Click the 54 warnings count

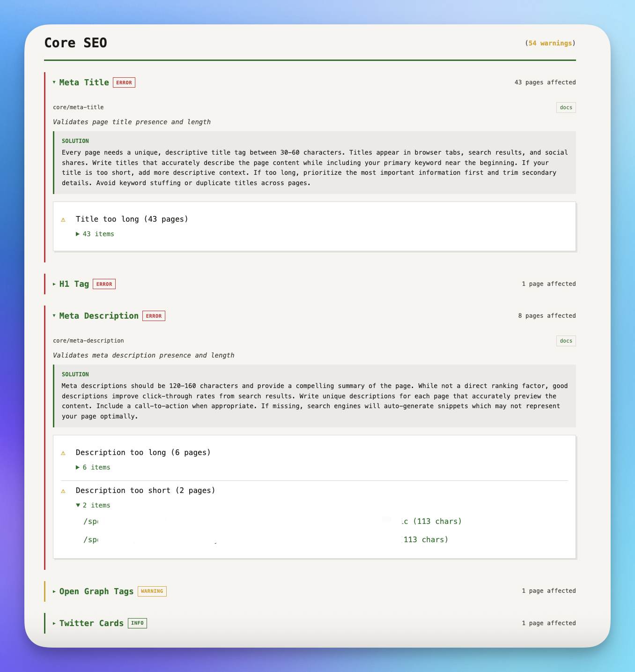[x=550, y=43]
